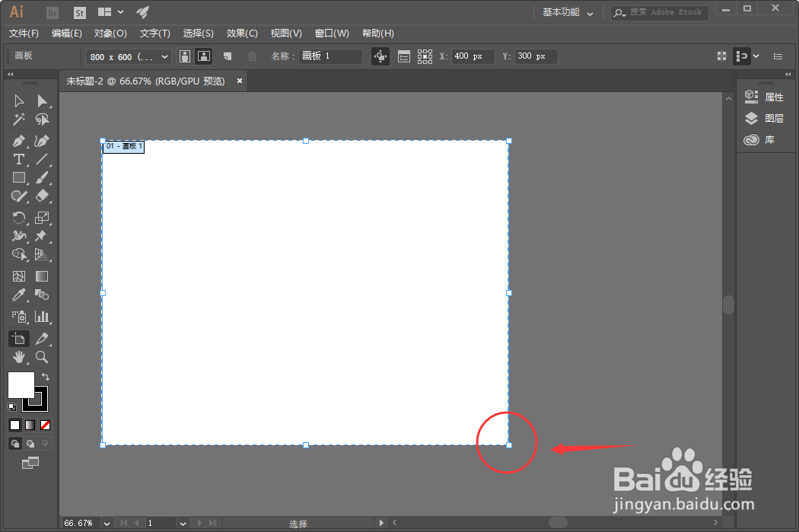Choose the Shape Builder tool

19,253
